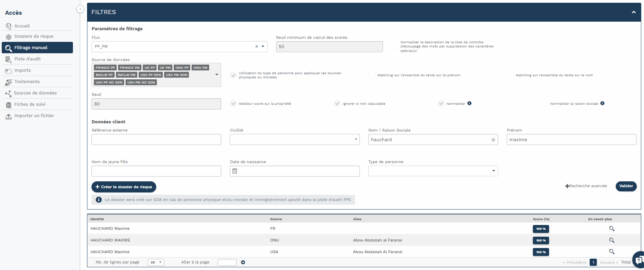Click the calendar icon in Date de naissance
644x270 pixels.
(x=235, y=171)
